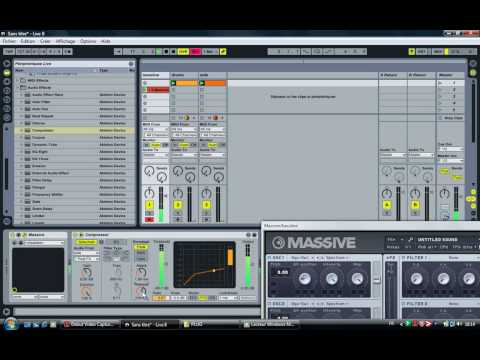Image resolution: width=480 pixels, height=360 pixels.
Task: Toggle the KEY map mode switch
Action: pos(422,51)
